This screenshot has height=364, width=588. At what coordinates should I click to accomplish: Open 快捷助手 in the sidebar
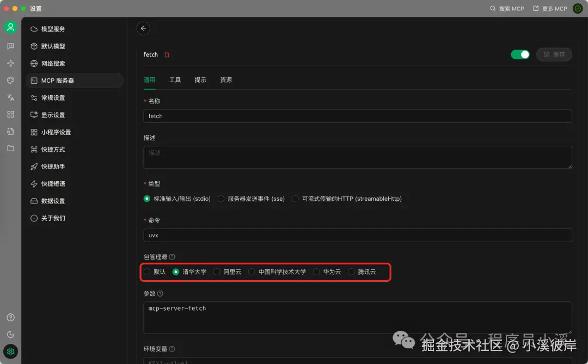pos(74,166)
